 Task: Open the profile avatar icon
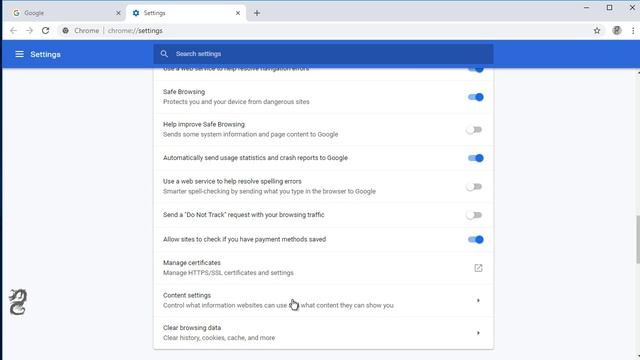pyautogui.click(x=617, y=31)
